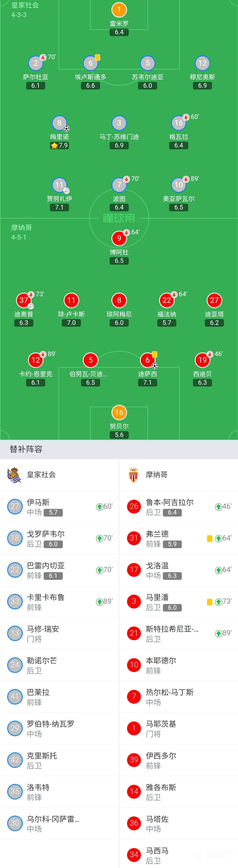Open Jean Lucas's red number 11 badge
The image size is (238, 868).
coord(71,300)
